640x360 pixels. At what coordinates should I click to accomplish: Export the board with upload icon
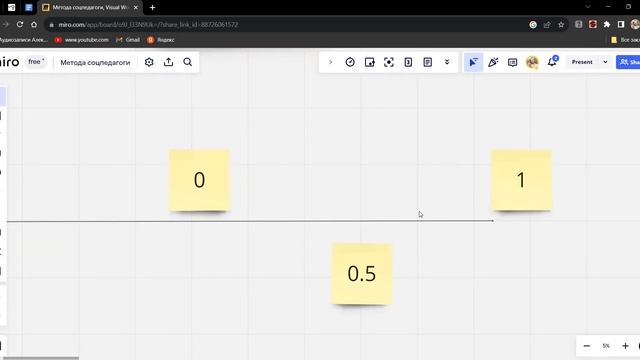pyautogui.click(x=169, y=62)
